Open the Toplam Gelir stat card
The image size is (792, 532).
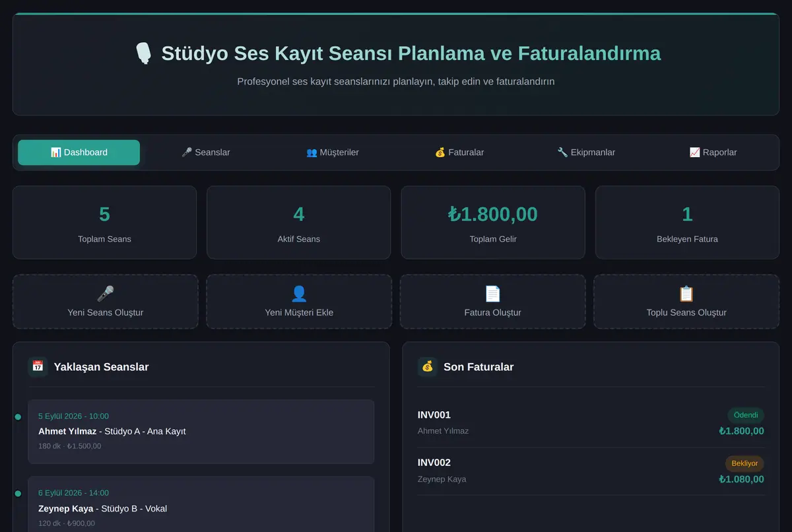493,222
